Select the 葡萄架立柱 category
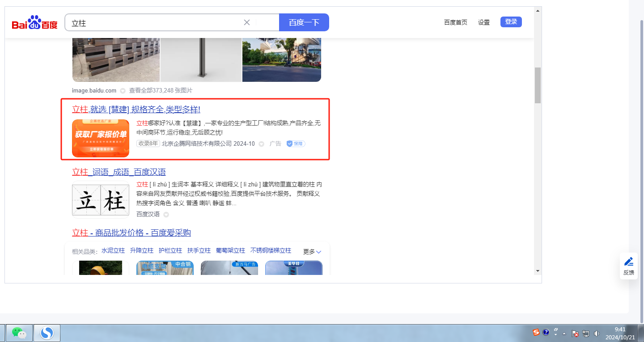Viewport: 644px width, 342px height. 231,251
